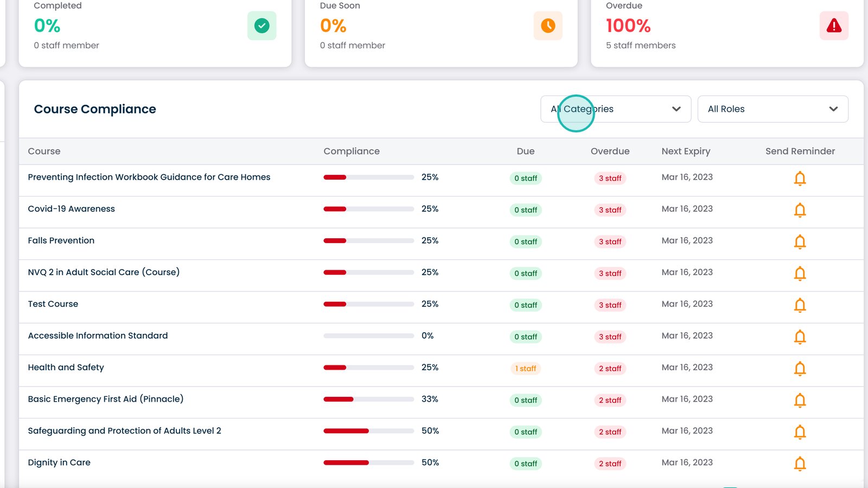Click the red Overdue warning icon
868x488 pixels.
coord(833,26)
